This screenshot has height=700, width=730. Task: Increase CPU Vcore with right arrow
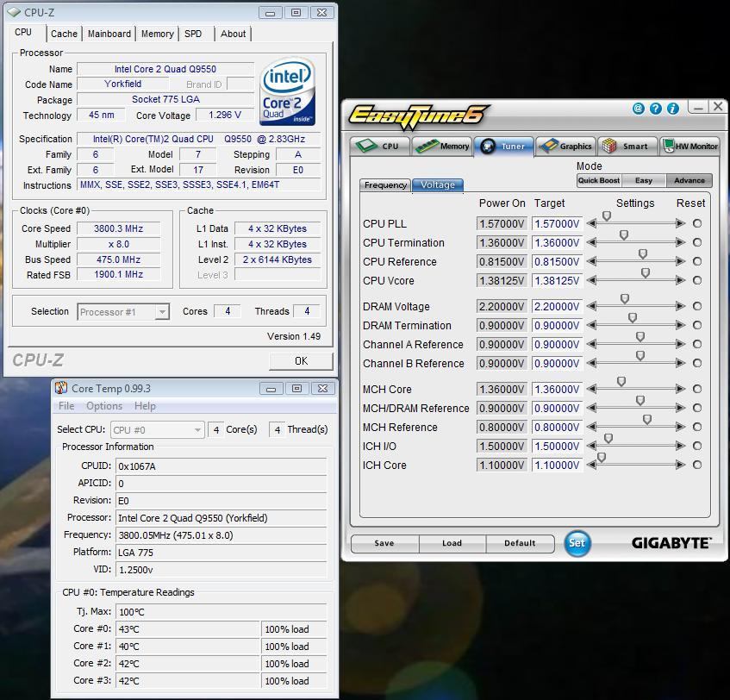[681, 280]
